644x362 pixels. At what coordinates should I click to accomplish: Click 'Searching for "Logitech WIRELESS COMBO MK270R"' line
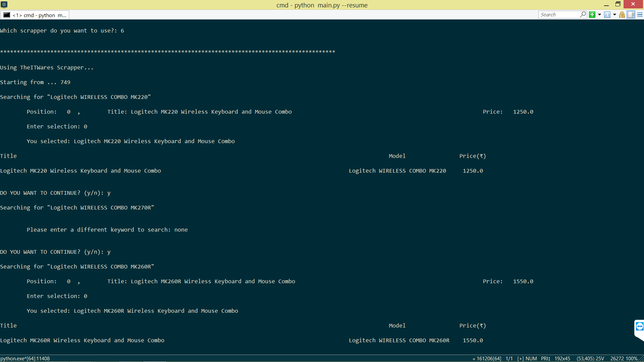[x=77, y=207]
